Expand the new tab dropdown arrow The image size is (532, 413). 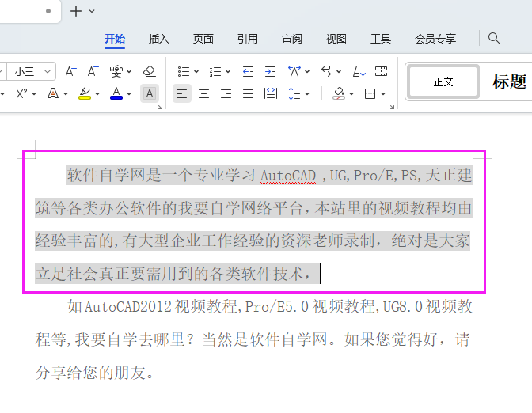pos(92,11)
